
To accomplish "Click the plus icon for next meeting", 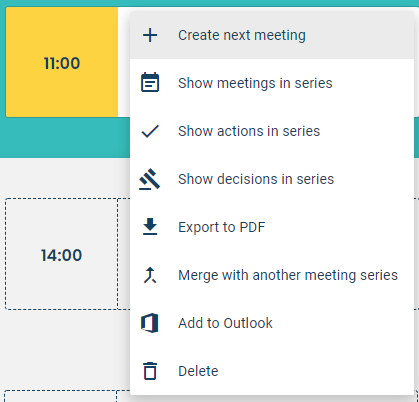I will pos(150,35).
